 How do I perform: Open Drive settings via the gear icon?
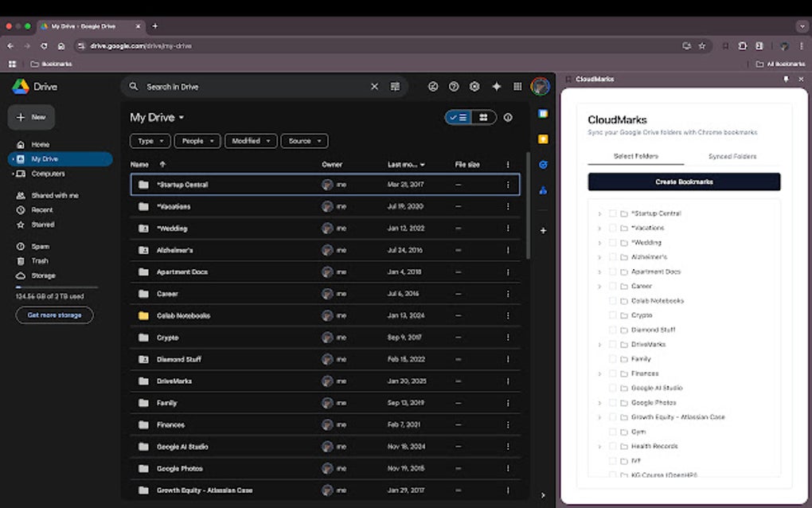[474, 86]
